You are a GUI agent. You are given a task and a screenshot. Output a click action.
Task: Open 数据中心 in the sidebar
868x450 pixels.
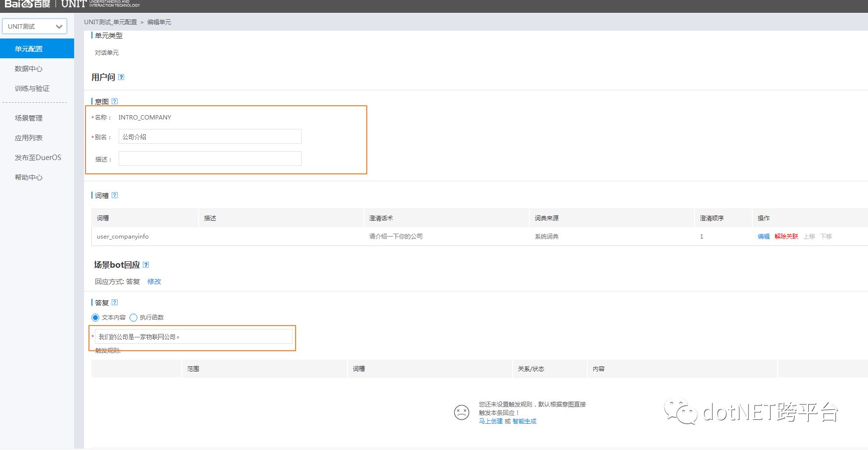pyautogui.click(x=29, y=69)
